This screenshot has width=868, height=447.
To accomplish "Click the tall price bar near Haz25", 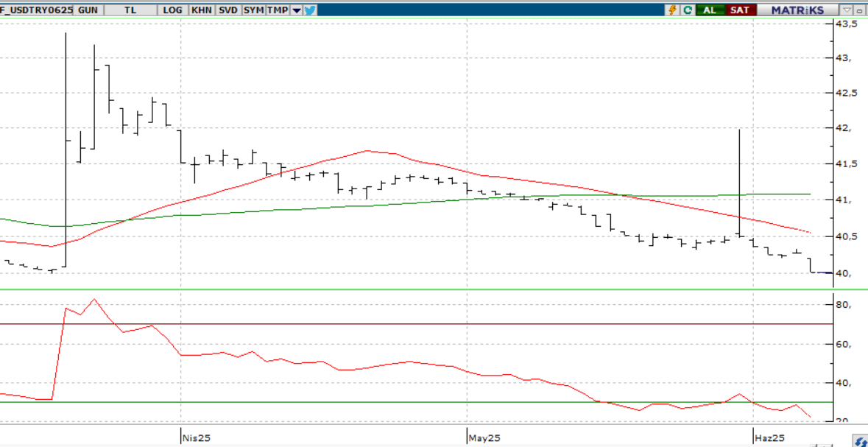I will [x=740, y=183].
